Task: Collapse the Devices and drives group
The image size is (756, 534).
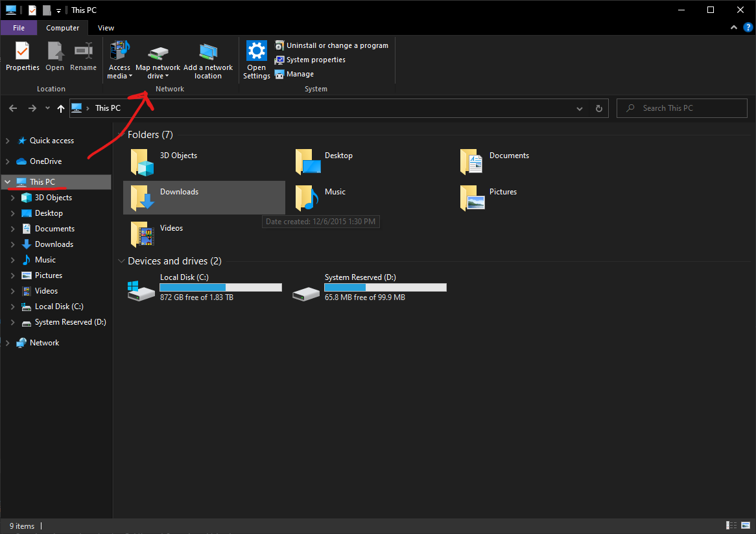Action: (121, 261)
